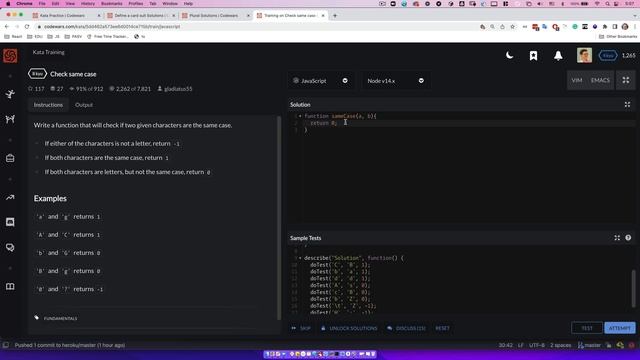640x360 pixels.
Task: Switch to the Output tab
Action: coord(84,105)
